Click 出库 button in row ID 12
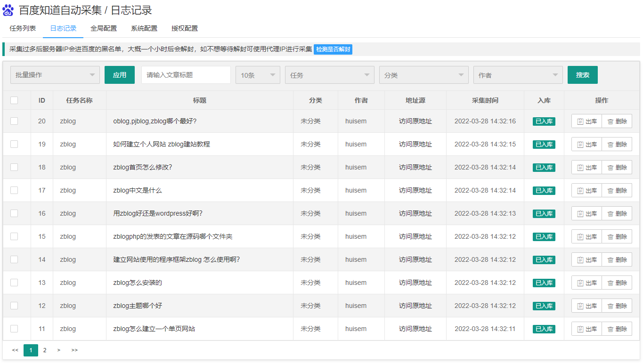 587,306
